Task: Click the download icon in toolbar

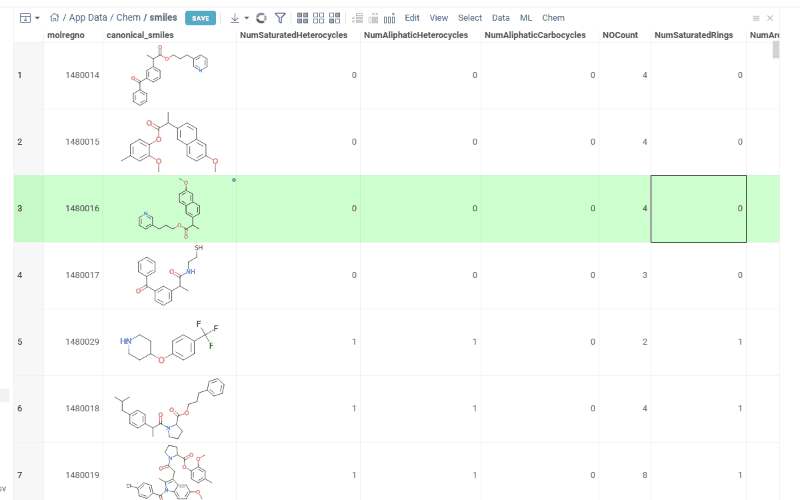Action: pyautogui.click(x=234, y=18)
